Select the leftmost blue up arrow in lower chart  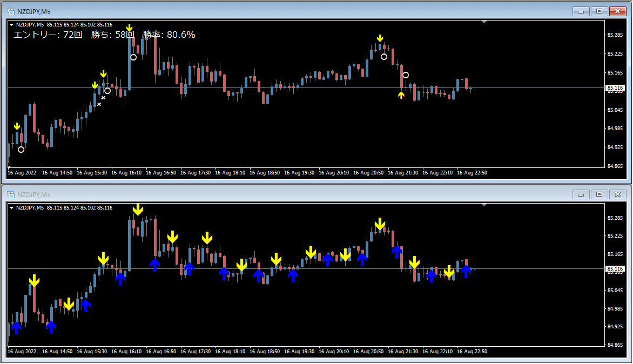(16, 327)
